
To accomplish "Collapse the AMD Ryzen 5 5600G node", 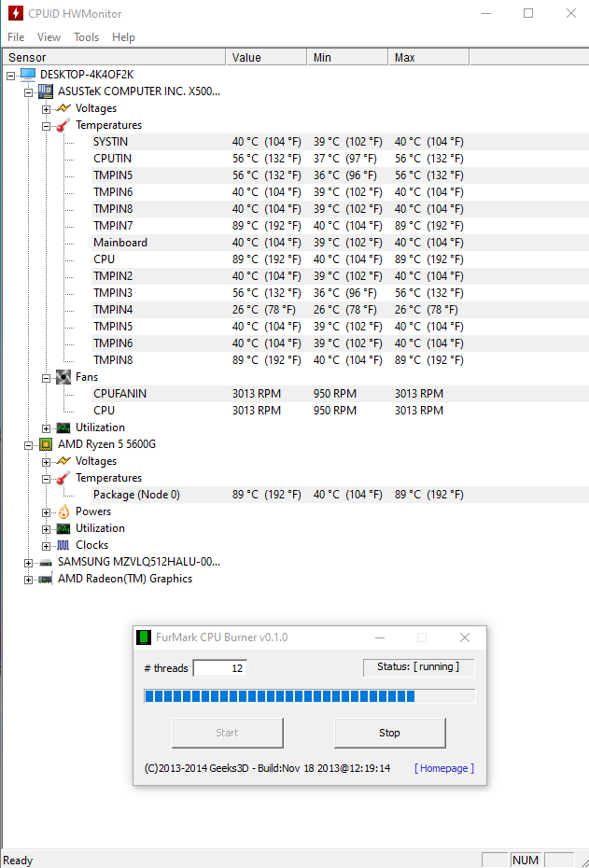I will coord(28,445).
